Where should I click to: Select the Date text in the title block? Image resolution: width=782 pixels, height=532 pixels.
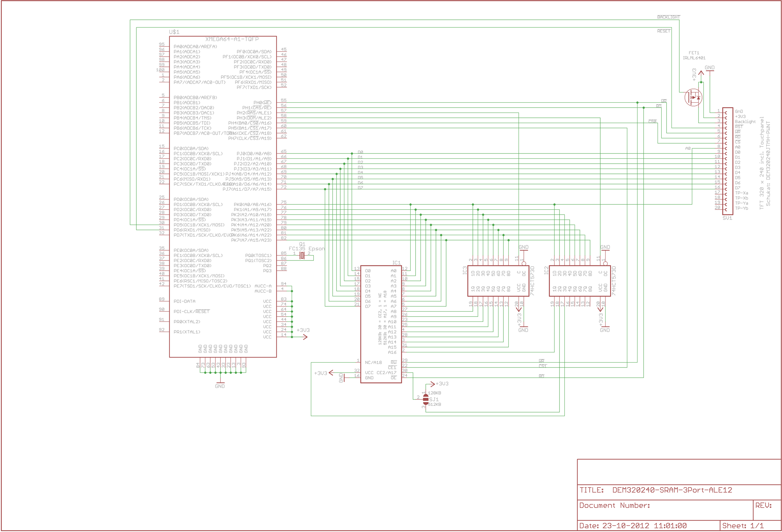[x=633, y=526]
